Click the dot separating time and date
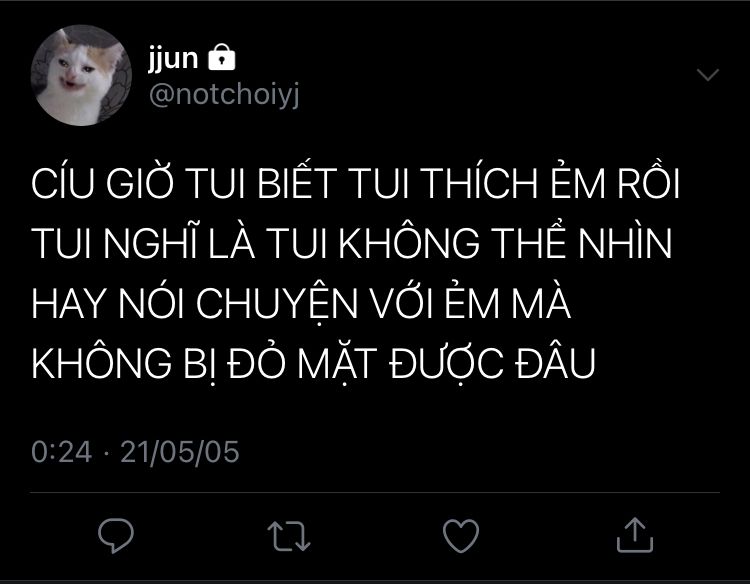This screenshot has height=584, width=750. (x=106, y=452)
